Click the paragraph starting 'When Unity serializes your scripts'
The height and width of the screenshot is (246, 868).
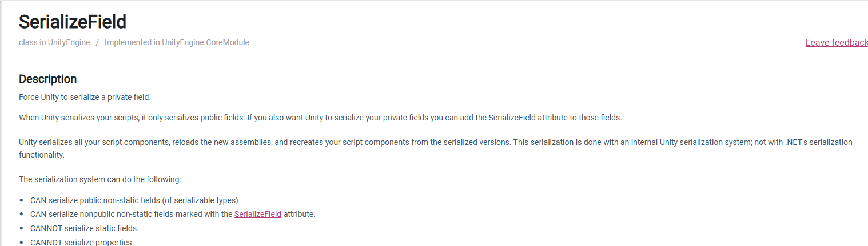320,118
